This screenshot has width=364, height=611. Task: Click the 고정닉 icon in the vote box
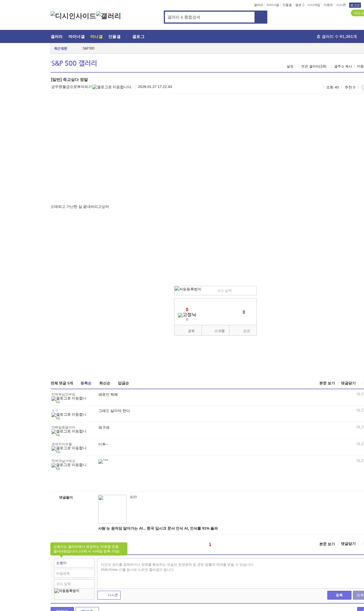point(187,315)
